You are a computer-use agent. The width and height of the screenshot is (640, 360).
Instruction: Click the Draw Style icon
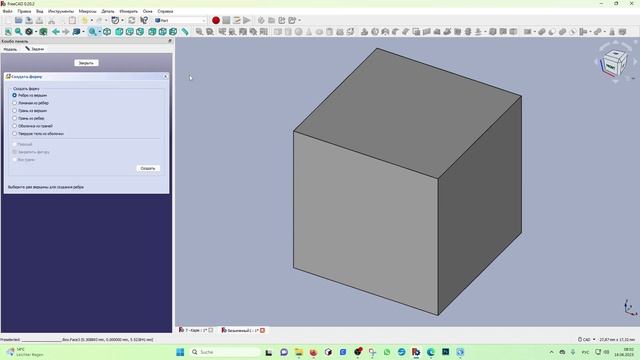[x=29, y=31]
